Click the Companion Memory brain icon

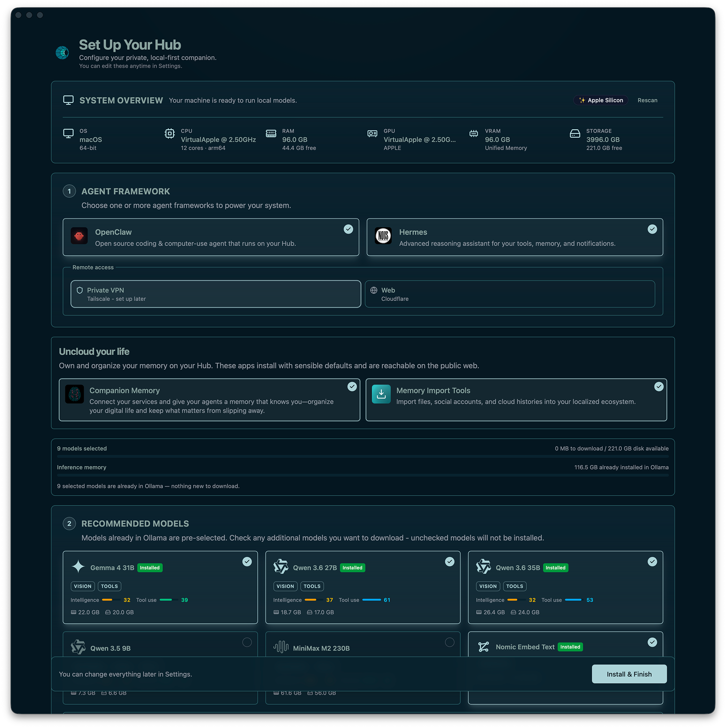point(74,394)
